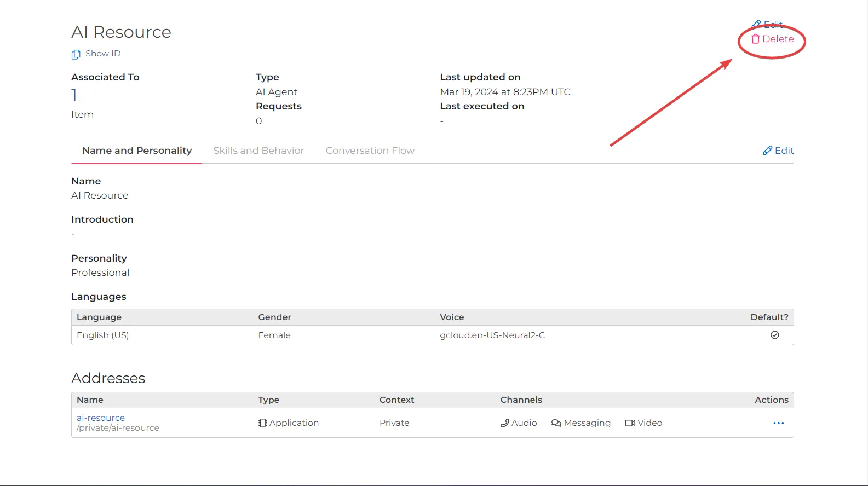Viewport: 868px width, 486px height.
Task: Click the default checkmark icon for English (US)
Action: (x=775, y=335)
